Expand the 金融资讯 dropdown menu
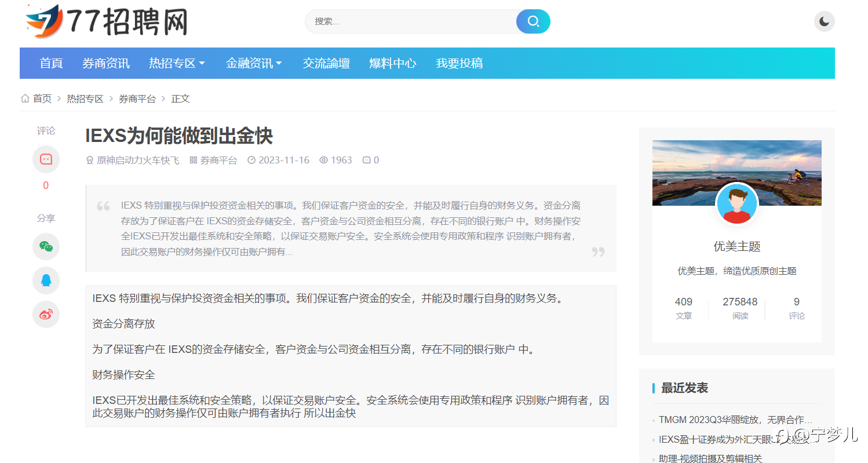This screenshot has width=868, height=463. [254, 63]
